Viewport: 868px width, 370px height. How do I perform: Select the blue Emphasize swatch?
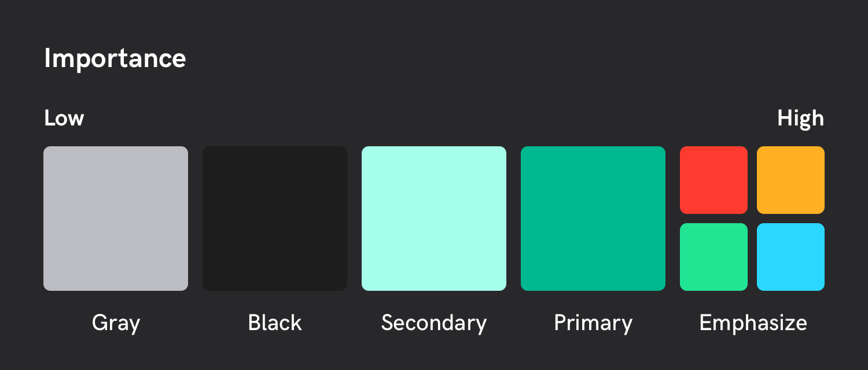pyautogui.click(x=790, y=257)
